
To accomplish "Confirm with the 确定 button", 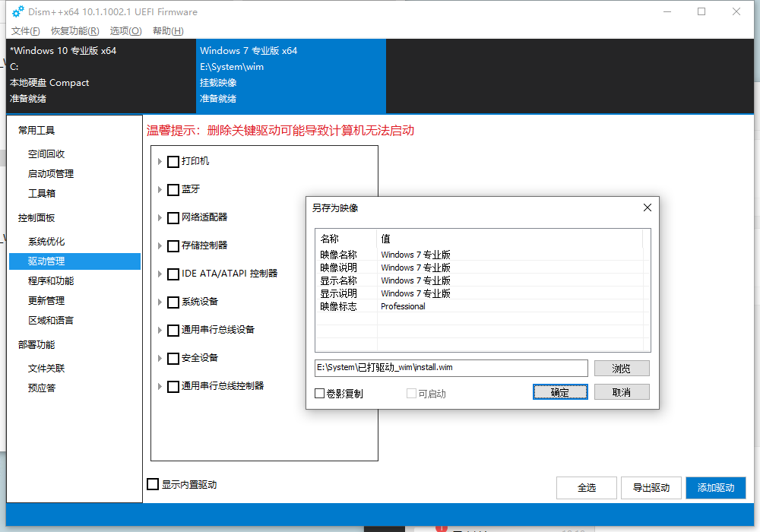I will coord(560,392).
